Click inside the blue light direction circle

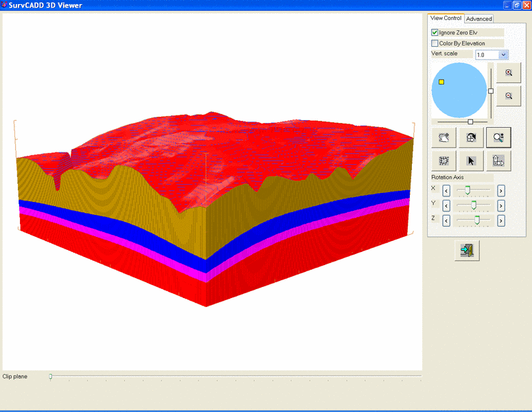click(459, 90)
